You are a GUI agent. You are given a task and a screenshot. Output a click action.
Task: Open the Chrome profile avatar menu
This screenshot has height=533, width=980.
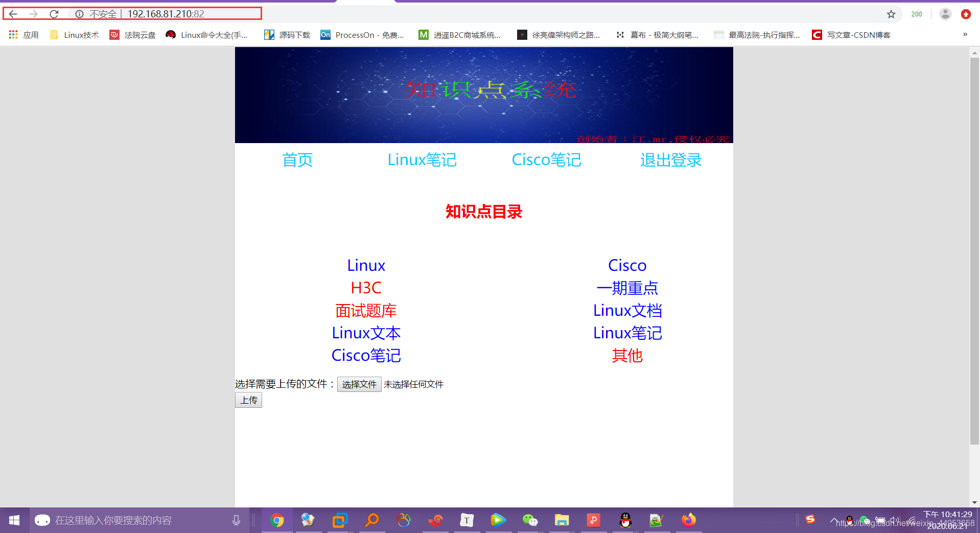(945, 14)
